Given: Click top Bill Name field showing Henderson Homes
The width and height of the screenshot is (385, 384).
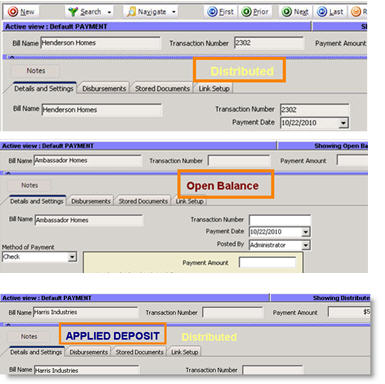Looking at the screenshot, I should 100,43.
